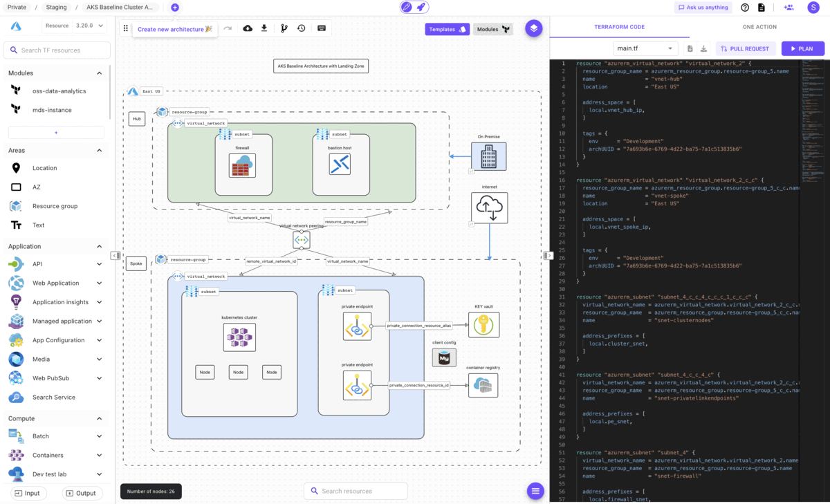Click the PULL REQUEST button

click(745, 48)
